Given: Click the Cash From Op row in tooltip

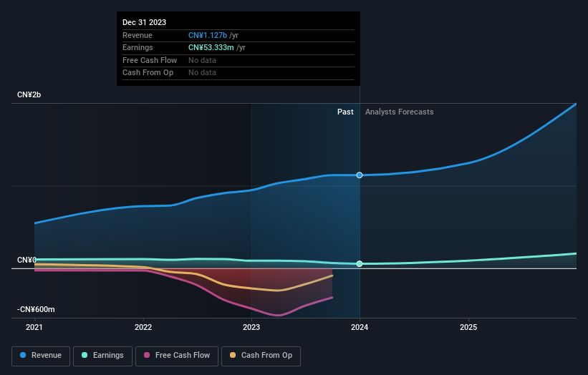Looking at the screenshot, I should click(x=238, y=73).
